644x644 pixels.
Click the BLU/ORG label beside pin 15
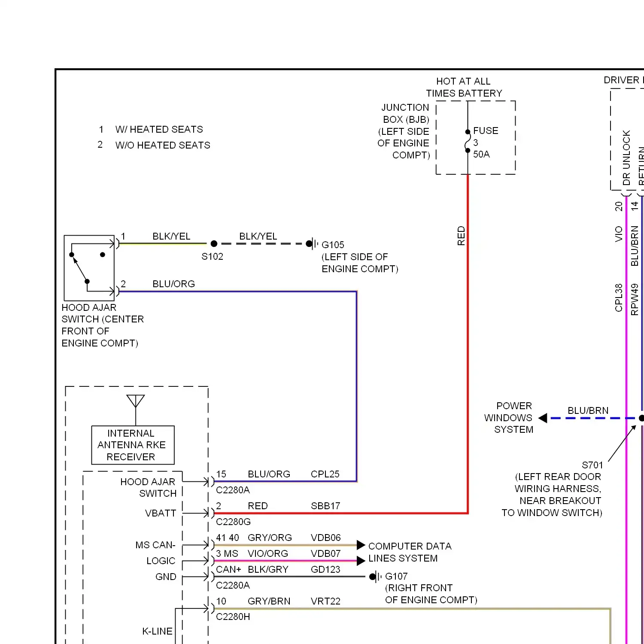[269, 474]
